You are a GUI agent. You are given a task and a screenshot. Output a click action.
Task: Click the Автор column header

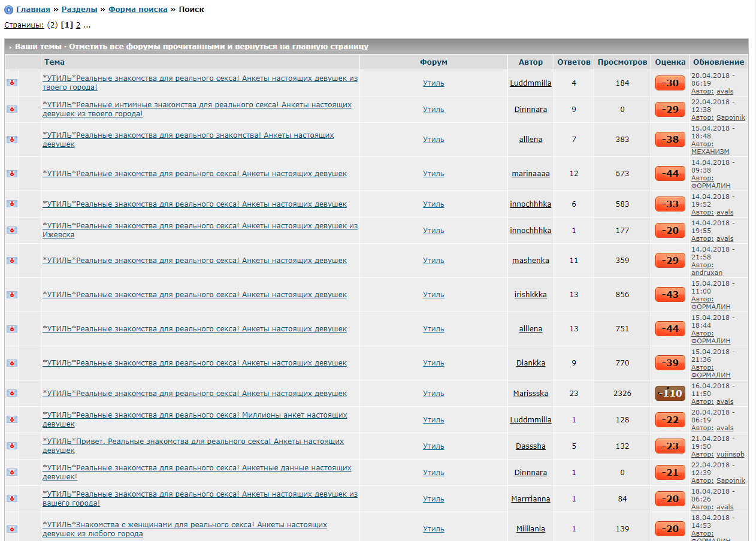click(531, 62)
